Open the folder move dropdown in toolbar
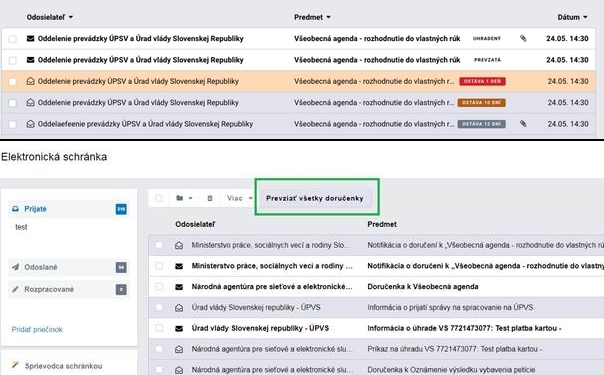604x375 pixels. pyautogui.click(x=185, y=198)
